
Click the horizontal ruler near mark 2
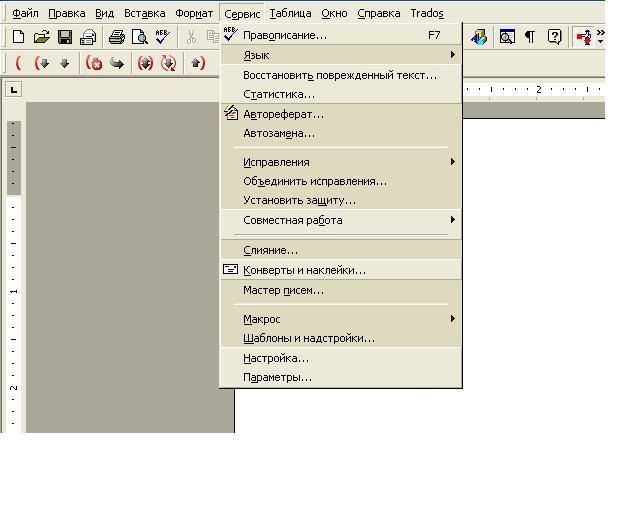[539, 90]
